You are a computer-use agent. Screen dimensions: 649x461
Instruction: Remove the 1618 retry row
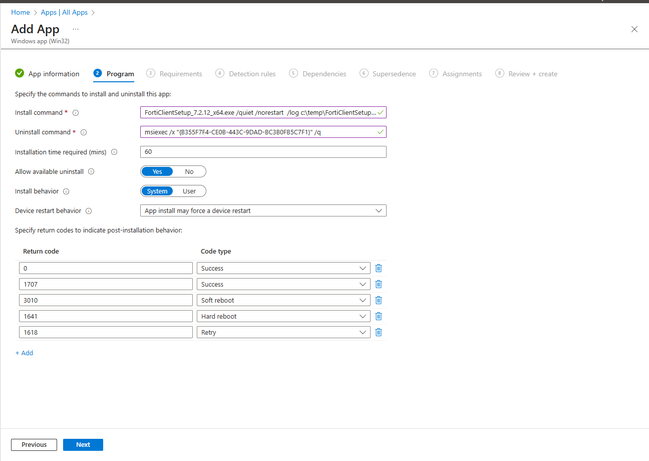click(379, 332)
